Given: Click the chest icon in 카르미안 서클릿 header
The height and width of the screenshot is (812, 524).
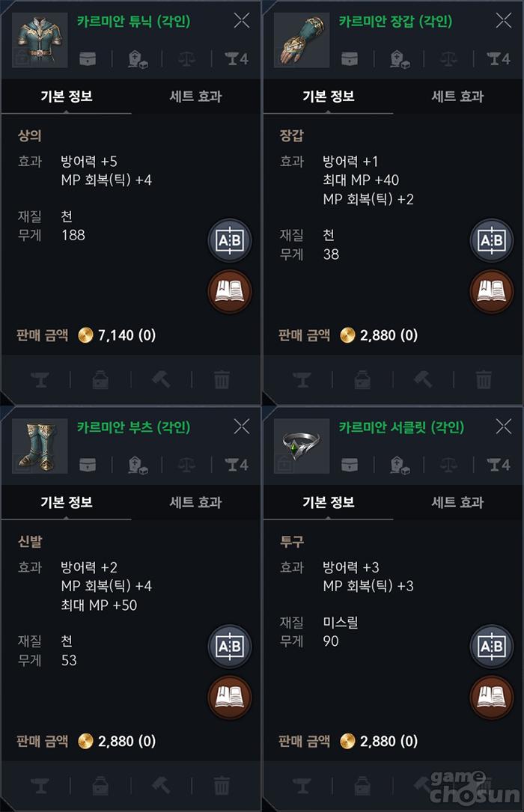Looking at the screenshot, I should click(350, 465).
